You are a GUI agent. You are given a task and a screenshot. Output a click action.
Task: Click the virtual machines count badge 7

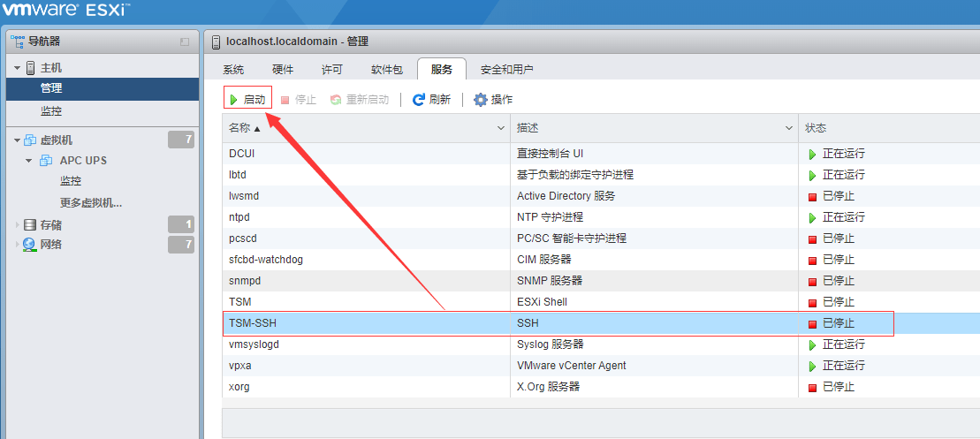(181, 140)
